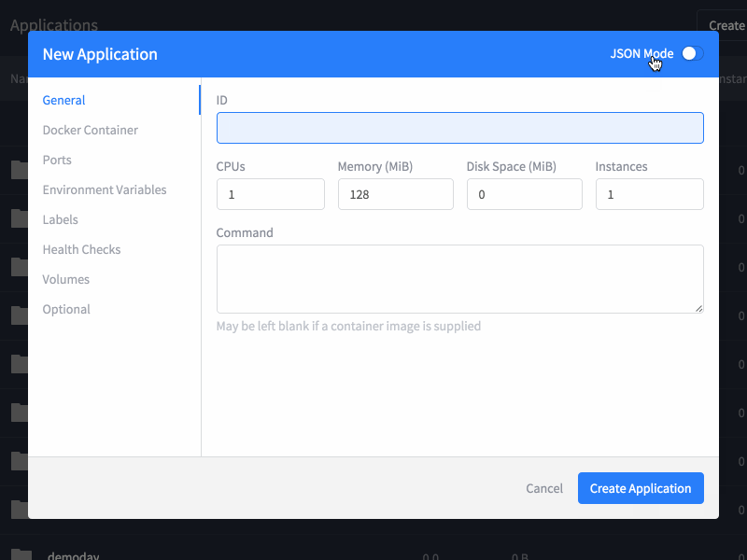Screen dimensions: 747x560
Task: Switch to Volumes section
Action: pos(65,279)
